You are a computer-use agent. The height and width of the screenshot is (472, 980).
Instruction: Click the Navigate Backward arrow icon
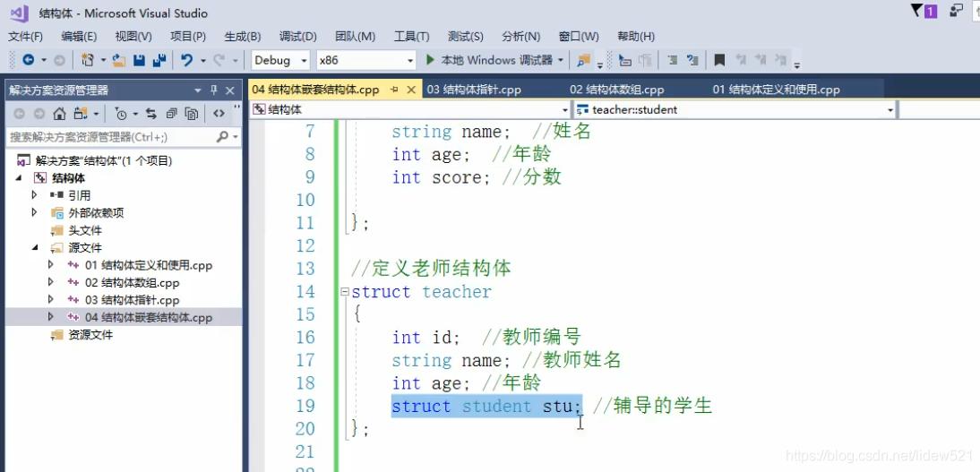pos(28,60)
